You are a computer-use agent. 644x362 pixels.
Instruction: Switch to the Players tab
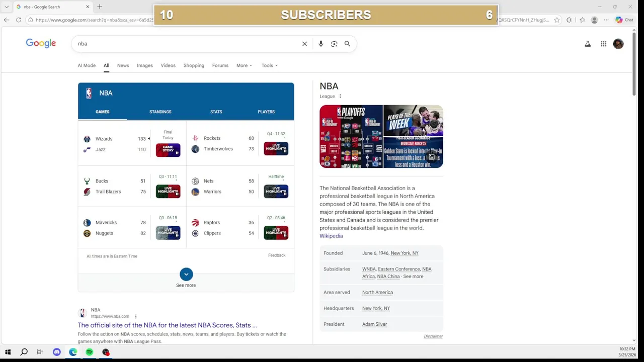tap(266, 112)
